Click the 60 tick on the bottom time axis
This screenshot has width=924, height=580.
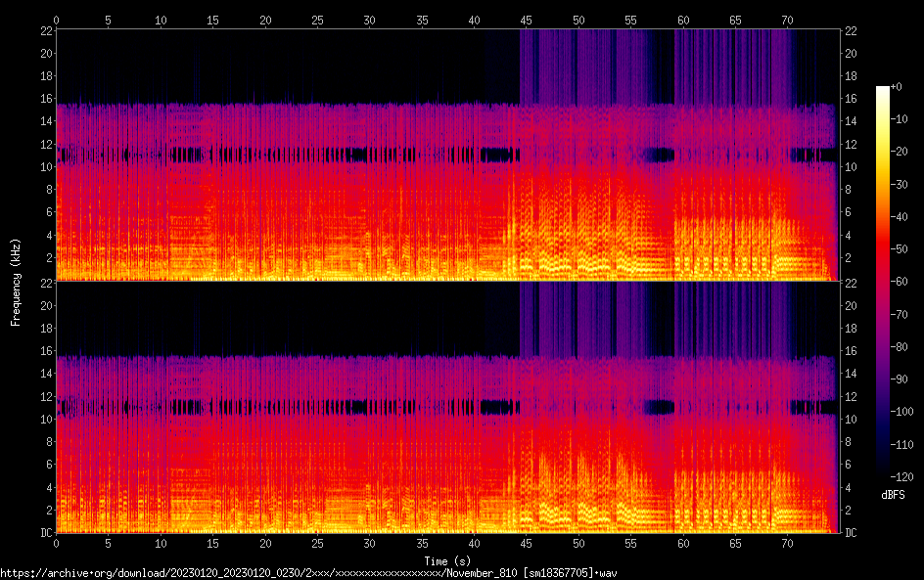[x=683, y=543]
